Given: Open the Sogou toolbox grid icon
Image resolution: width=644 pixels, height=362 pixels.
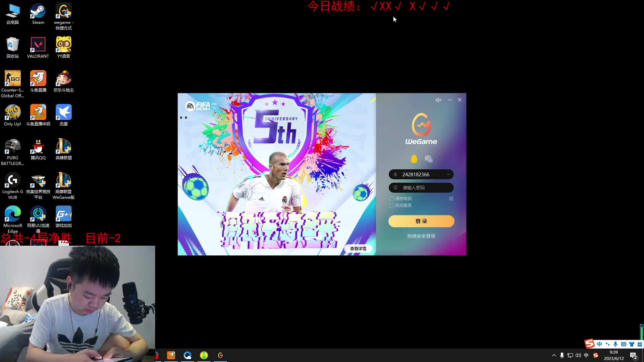Looking at the screenshot, I should tap(640, 344).
